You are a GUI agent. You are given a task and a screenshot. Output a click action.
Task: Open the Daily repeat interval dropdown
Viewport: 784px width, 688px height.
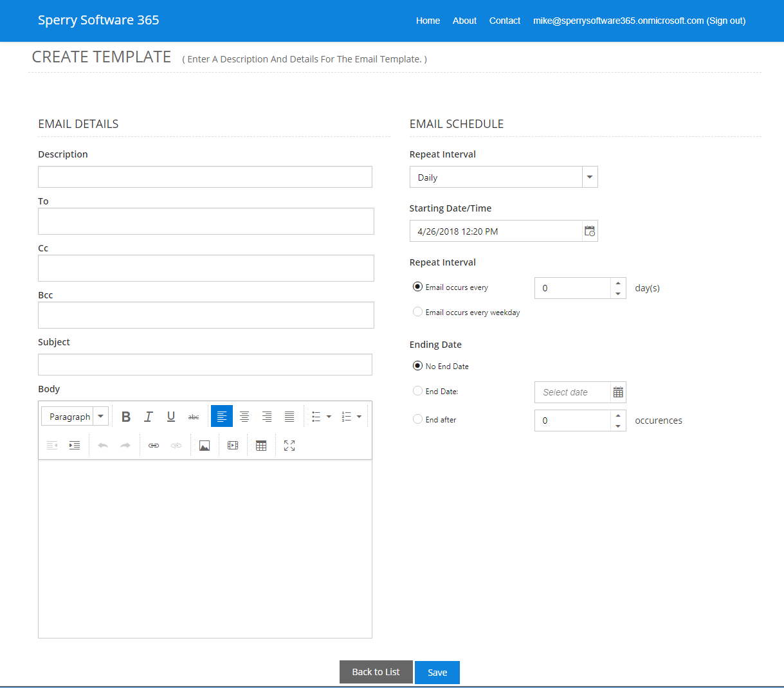[590, 177]
